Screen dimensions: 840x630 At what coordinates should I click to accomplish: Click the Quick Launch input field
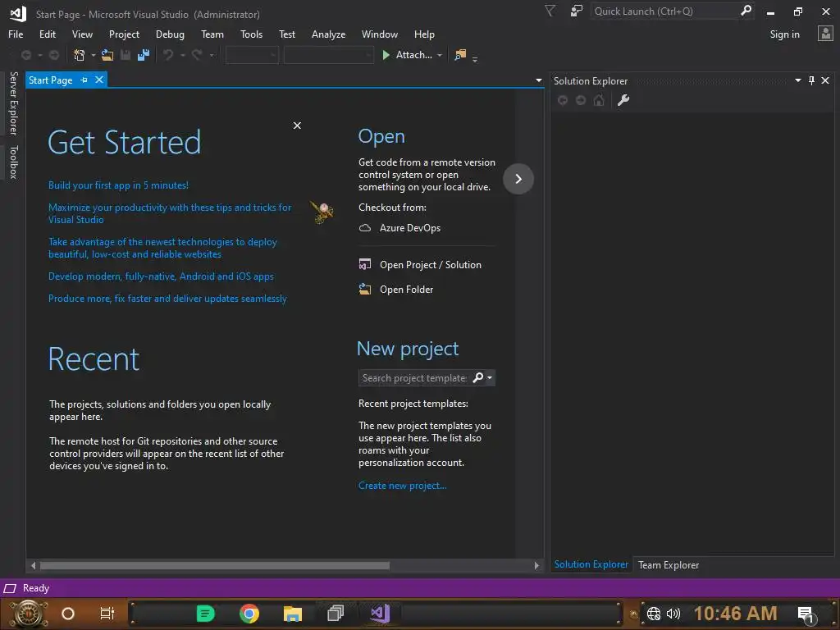point(664,11)
